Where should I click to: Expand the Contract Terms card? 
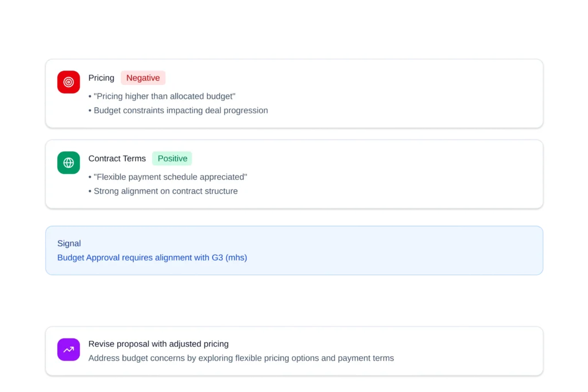(294, 174)
